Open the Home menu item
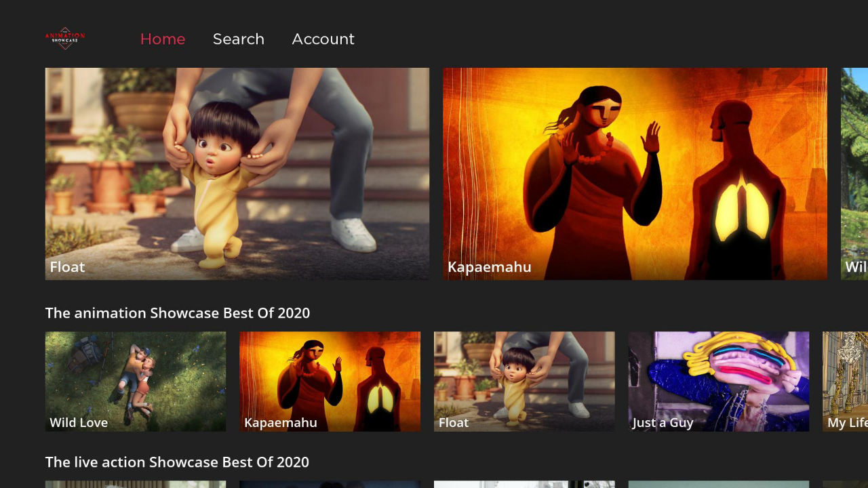 click(163, 39)
